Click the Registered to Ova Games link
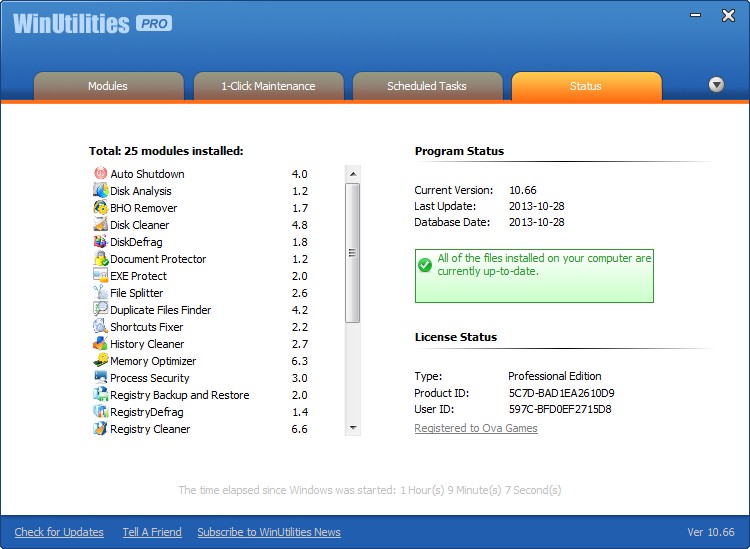This screenshot has height=549, width=750. (476, 428)
